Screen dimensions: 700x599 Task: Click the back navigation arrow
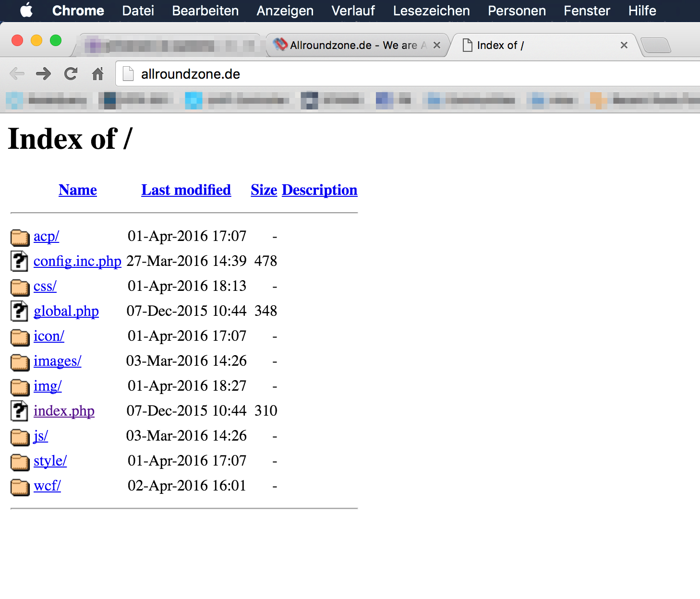(x=17, y=74)
